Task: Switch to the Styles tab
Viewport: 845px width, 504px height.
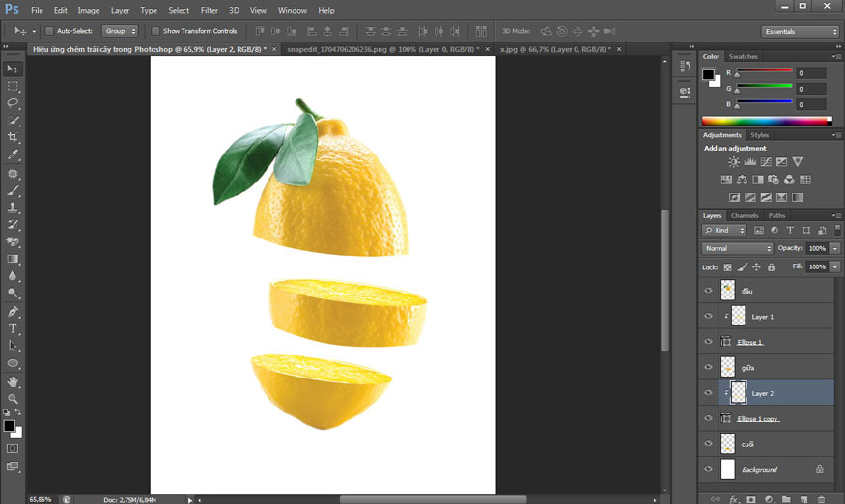Action: [759, 135]
